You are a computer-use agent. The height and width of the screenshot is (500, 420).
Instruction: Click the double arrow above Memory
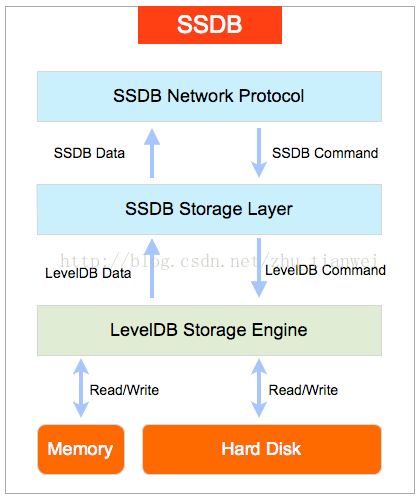coord(81,388)
